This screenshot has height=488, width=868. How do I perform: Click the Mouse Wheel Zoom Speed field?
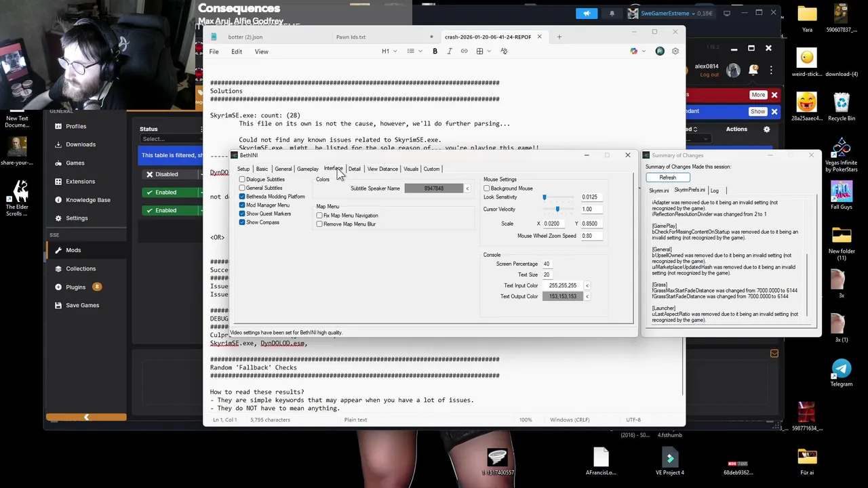(592, 236)
